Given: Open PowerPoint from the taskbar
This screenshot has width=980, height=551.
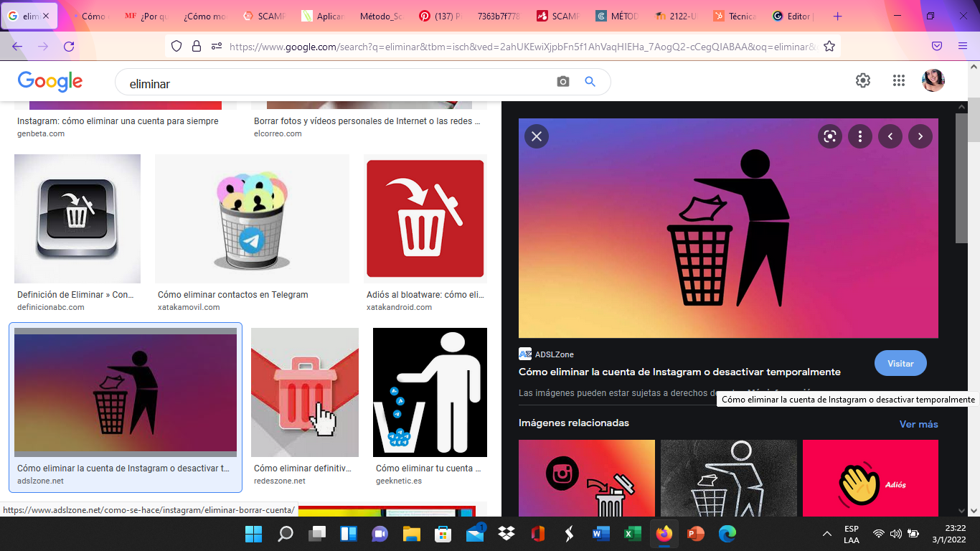Looking at the screenshot, I should click(697, 534).
